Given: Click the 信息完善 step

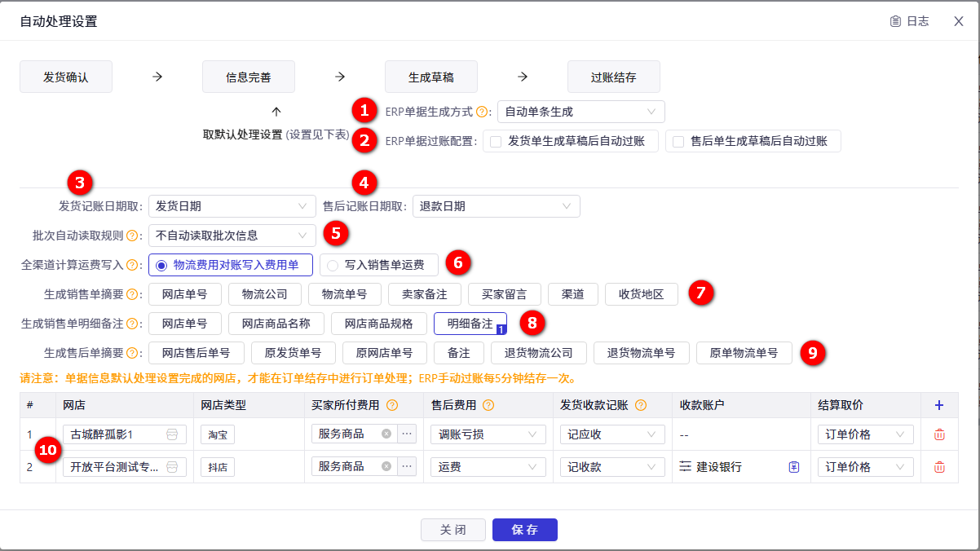Looking at the screenshot, I should (249, 77).
